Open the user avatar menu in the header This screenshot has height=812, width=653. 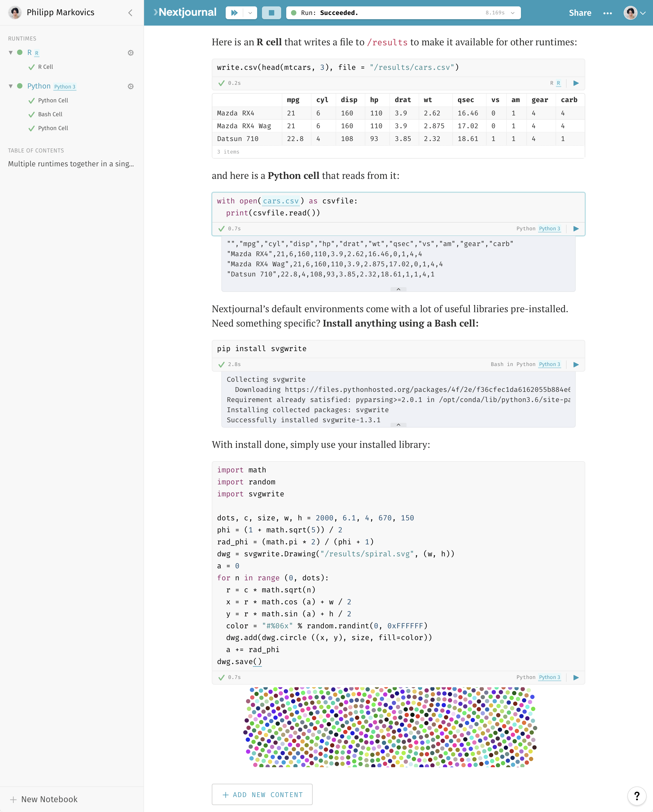pyautogui.click(x=635, y=13)
